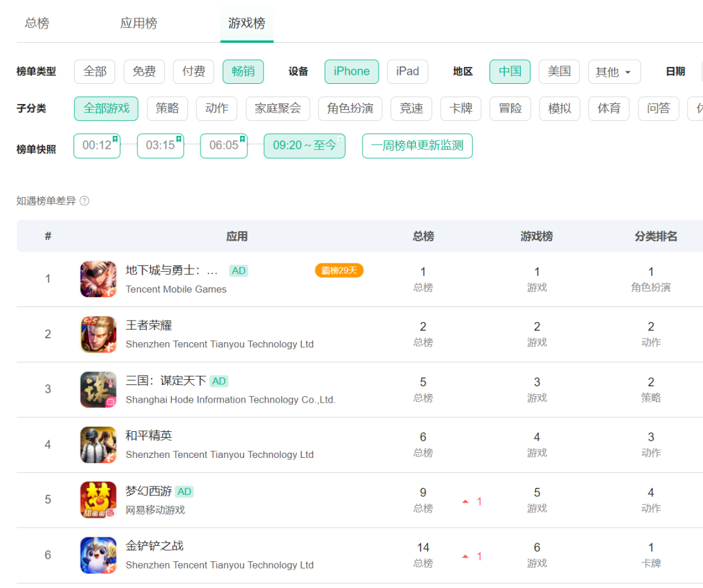Open 一周榜单更新监测 button
The image size is (703, 588).
point(417,146)
